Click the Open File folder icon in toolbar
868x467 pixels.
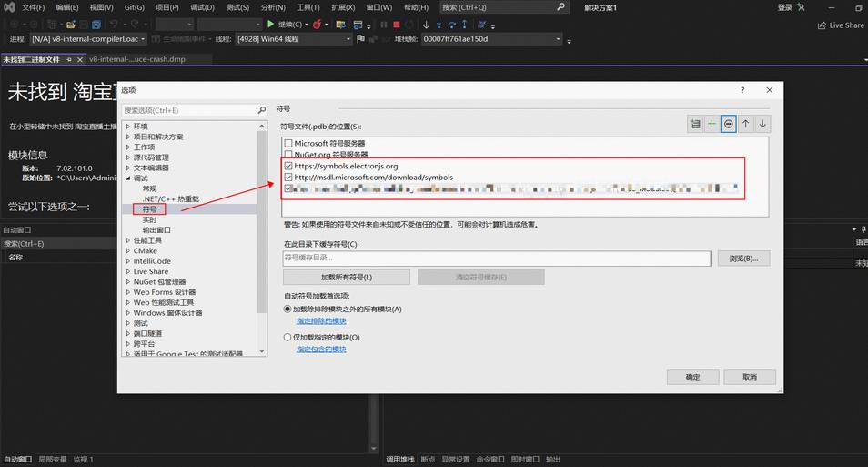point(71,25)
